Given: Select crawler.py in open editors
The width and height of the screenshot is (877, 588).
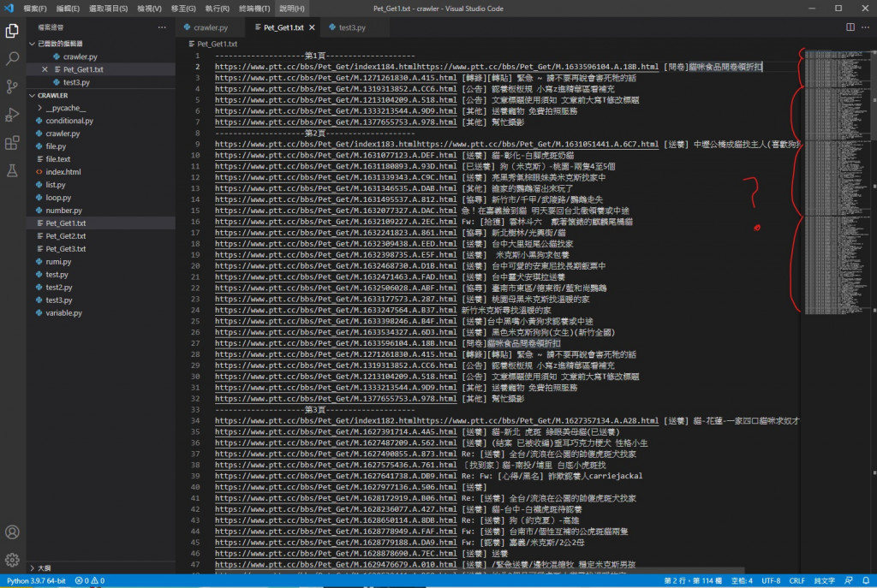Looking at the screenshot, I should pos(80,56).
